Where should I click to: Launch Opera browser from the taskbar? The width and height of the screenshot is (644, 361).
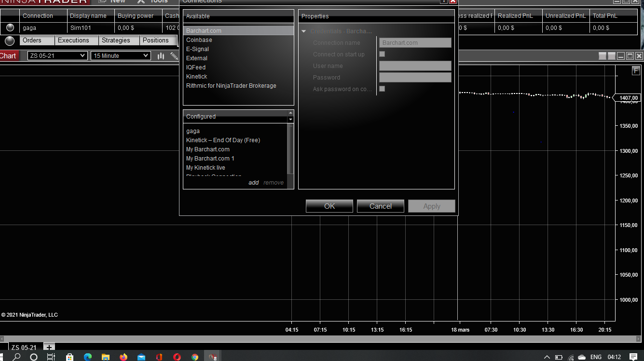[177, 357]
